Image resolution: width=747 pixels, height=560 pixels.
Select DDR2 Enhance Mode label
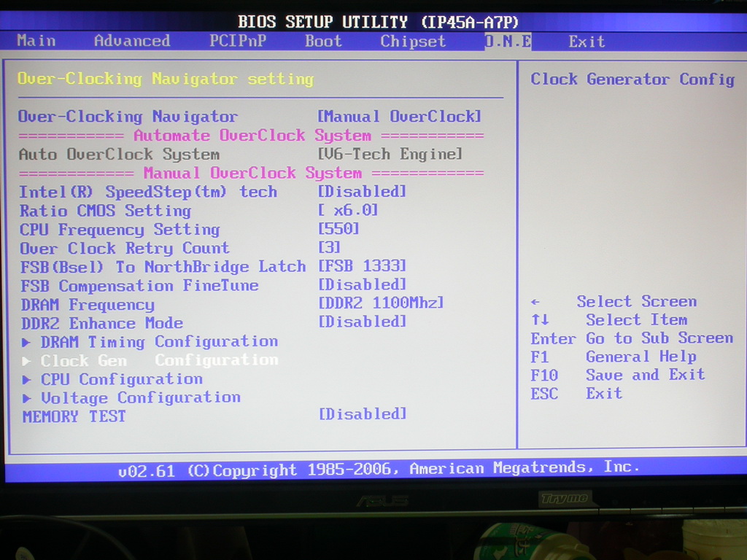click(x=102, y=323)
